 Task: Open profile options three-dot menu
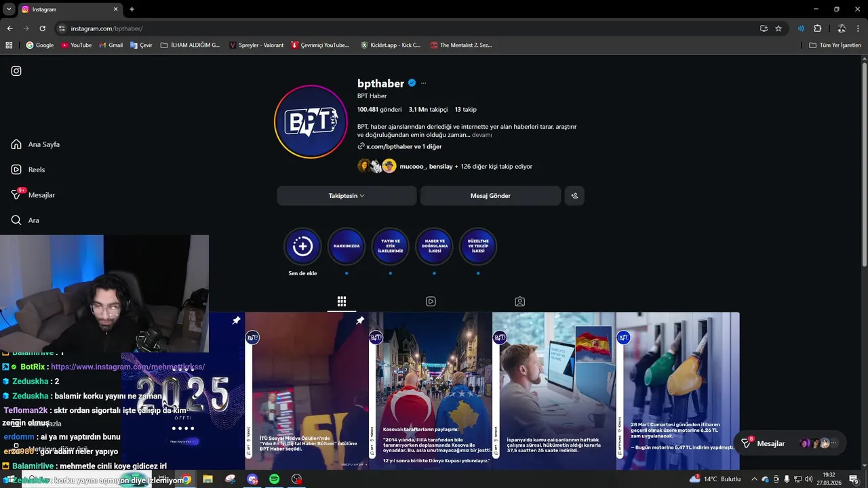(x=423, y=83)
